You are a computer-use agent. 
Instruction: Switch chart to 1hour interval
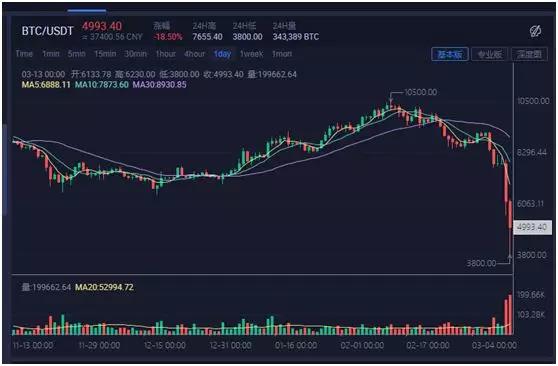point(166,54)
